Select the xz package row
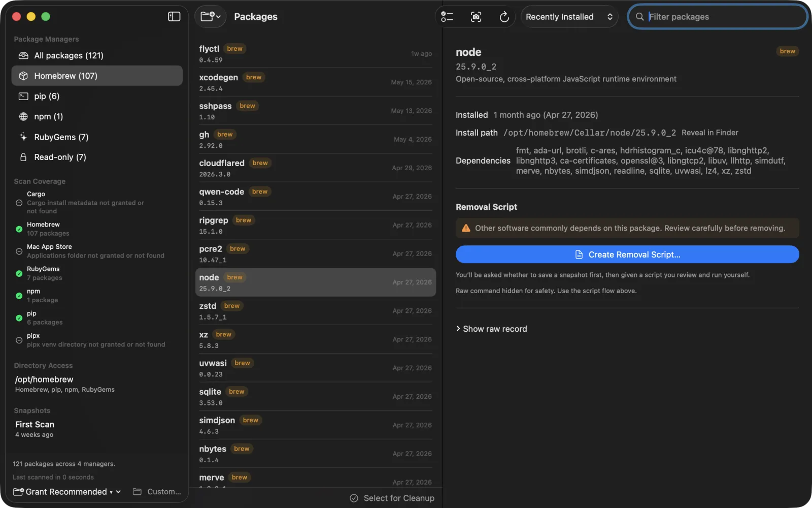Screen dimensions: 812x508 (x=316, y=339)
